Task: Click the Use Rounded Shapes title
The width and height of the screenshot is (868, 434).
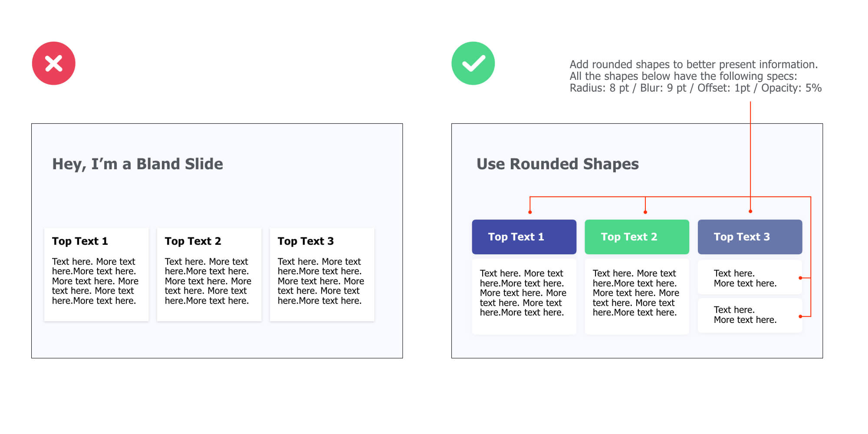Action: click(558, 164)
